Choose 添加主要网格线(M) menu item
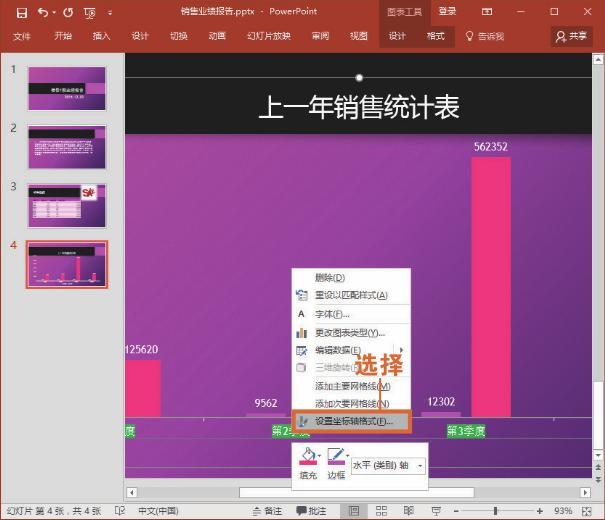This screenshot has width=605, height=520. [351, 386]
